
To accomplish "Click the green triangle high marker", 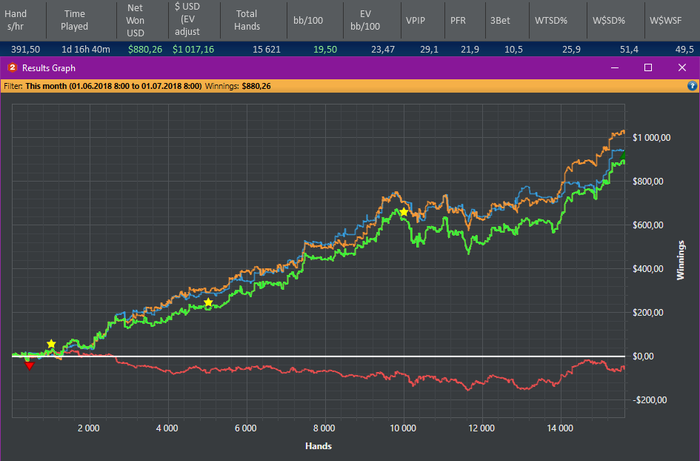I will pyautogui.click(x=622, y=156).
